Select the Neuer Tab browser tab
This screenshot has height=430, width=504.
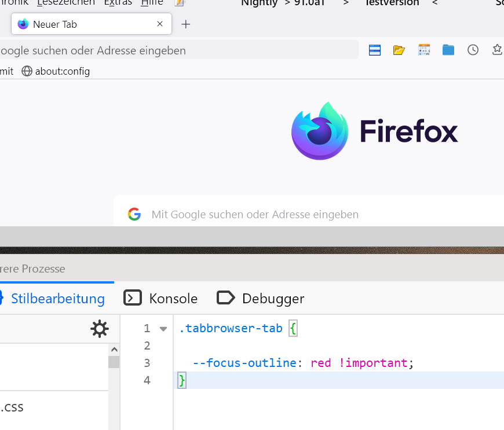pyautogui.click(x=92, y=24)
